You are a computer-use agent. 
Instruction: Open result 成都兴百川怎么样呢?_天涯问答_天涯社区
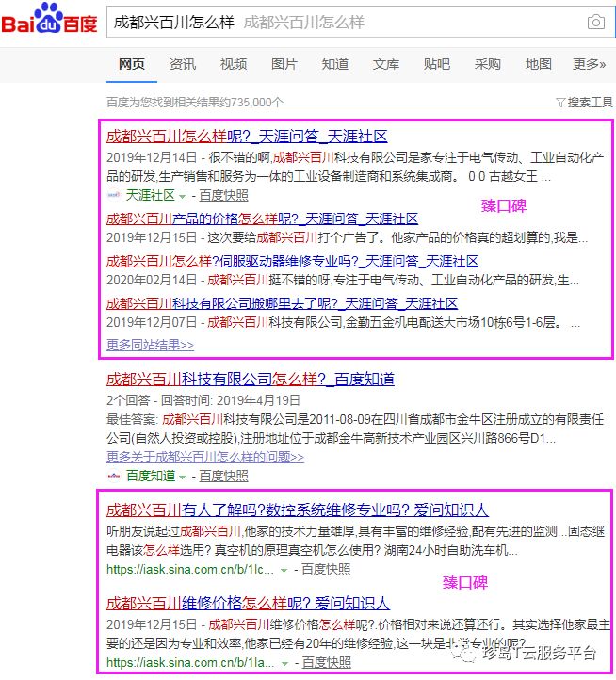(x=247, y=137)
